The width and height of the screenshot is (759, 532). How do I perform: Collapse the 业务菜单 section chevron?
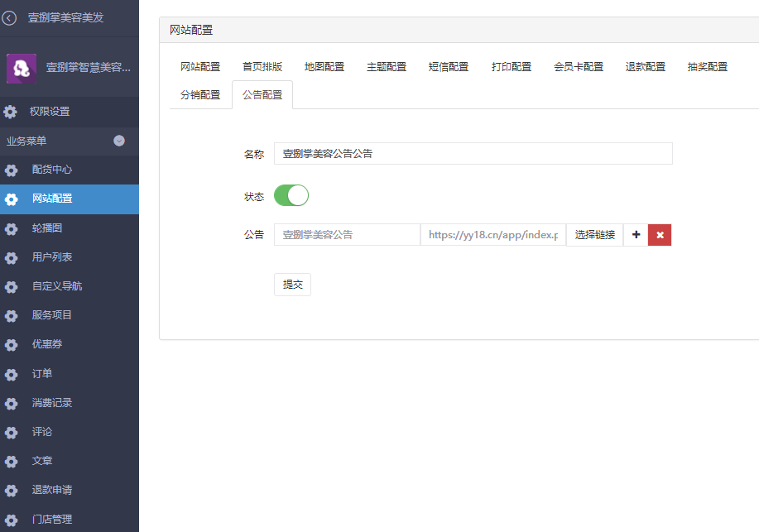click(119, 141)
